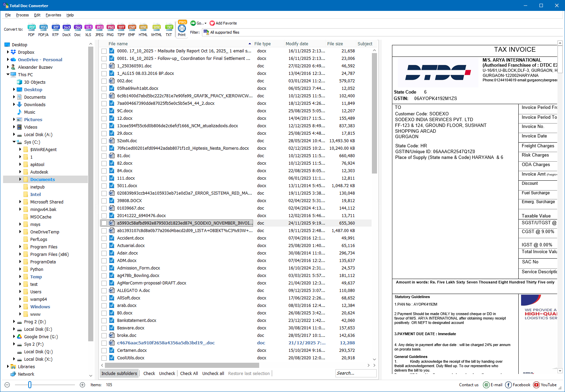
Task: Select the TIFF conversion icon
Action: [x=121, y=29]
